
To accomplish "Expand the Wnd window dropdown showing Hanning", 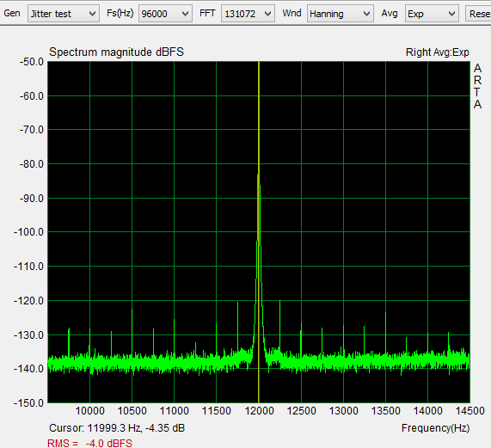I will (340, 14).
